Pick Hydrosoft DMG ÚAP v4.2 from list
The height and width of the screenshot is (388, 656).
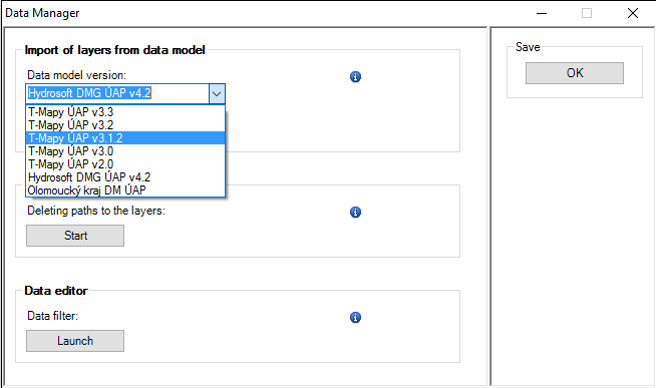126,177
